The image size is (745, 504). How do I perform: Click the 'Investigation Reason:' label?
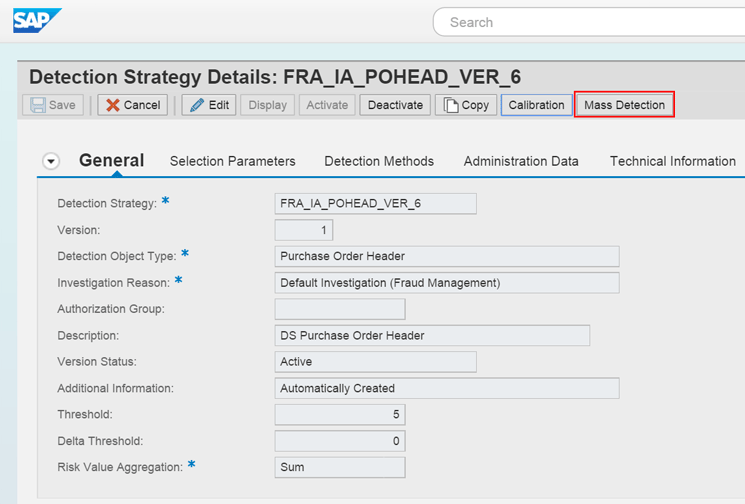click(113, 283)
